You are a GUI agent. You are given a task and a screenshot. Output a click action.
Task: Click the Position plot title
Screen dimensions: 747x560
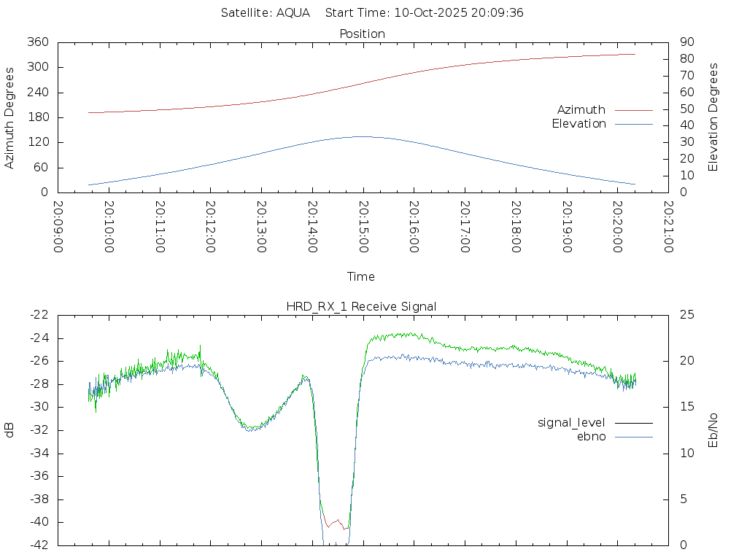point(363,34)
